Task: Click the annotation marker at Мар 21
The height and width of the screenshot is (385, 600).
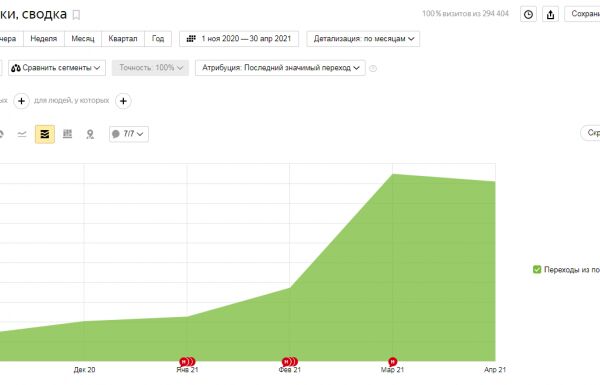Action: (x=392, y=361)
